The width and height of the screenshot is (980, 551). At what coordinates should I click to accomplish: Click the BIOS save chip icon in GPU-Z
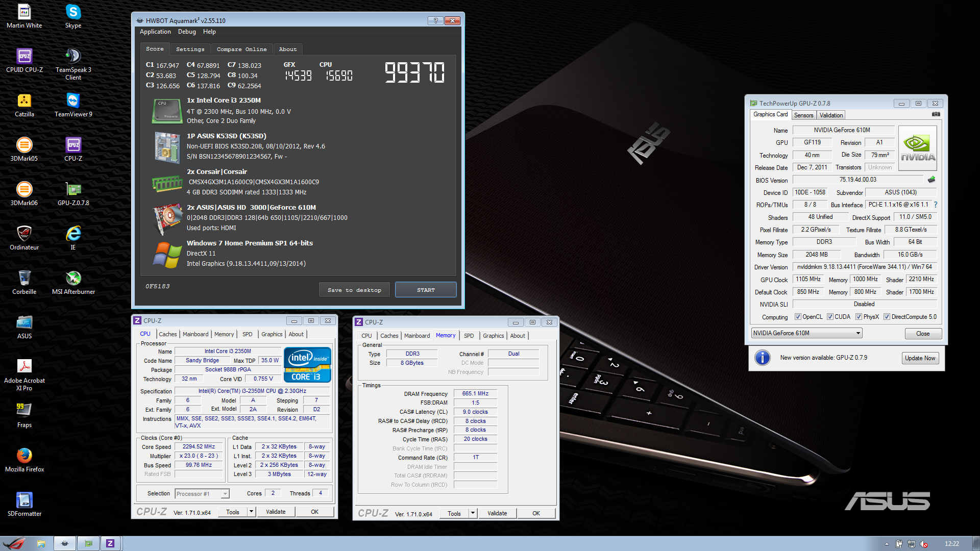click(932, 180)
